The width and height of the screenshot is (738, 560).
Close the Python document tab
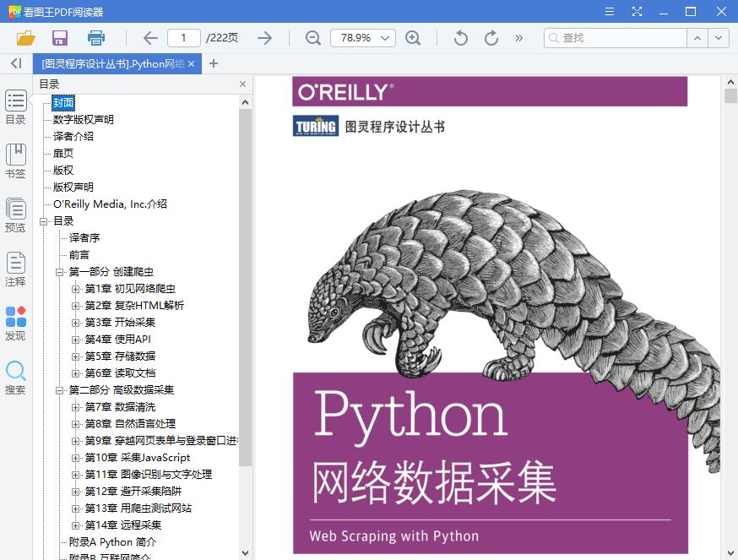(191, 63)
